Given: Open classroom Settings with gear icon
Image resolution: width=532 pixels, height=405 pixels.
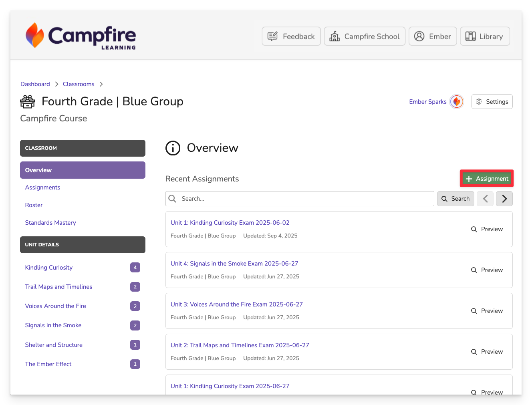Looking at the screenshot, I should click(492, 102).
